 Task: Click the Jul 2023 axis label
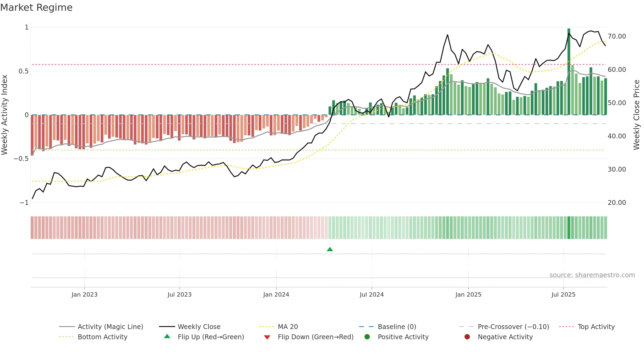pyautogui.click(x=180, y=295)
